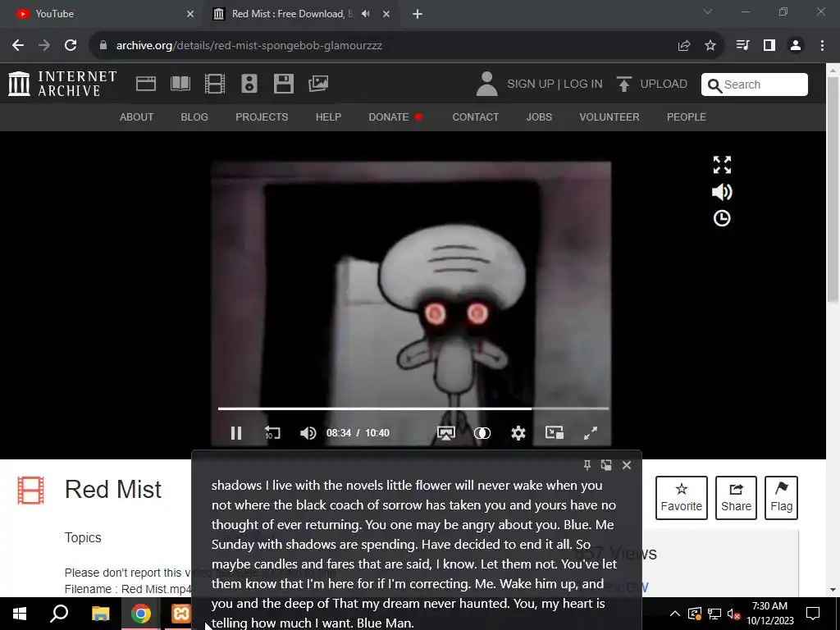Open the Books (texts) icon
This screenshot has width=840, height=630.
click(180, 84)
